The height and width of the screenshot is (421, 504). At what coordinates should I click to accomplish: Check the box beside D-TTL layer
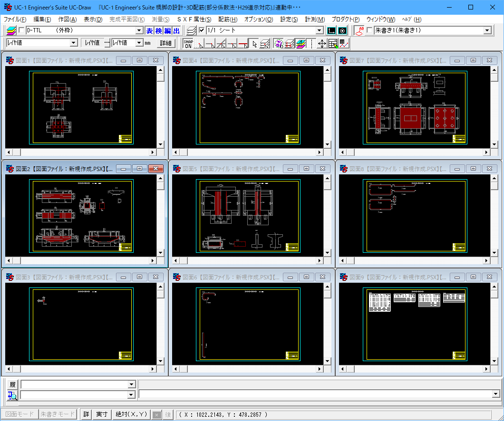coord(21,30)
